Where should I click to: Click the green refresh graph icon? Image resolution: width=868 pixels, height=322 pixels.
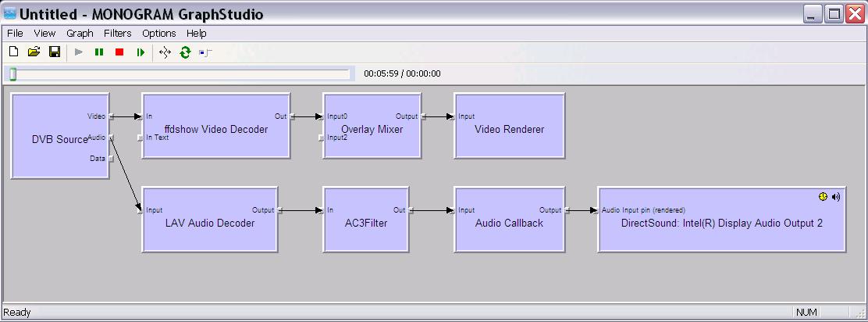(185, 52)
